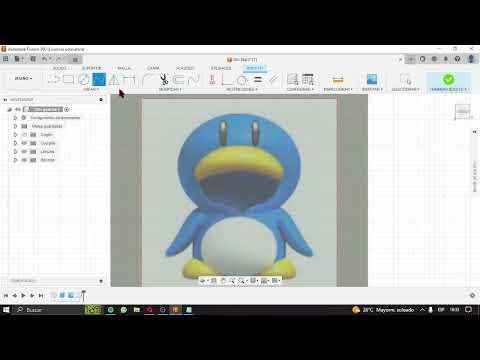Expand the Vistas guardadas node
Image resolution: width=480 pixels, height=360 pixels.
click(15, 126)
